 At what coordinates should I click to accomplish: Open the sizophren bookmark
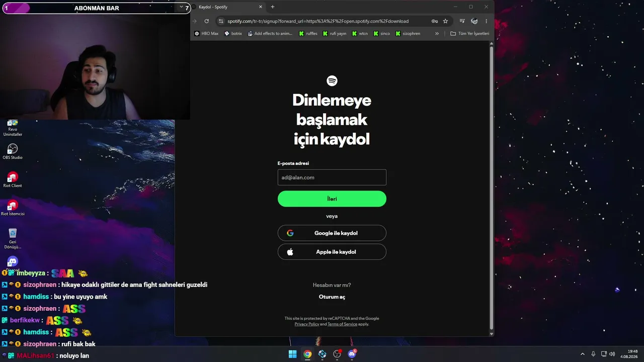(x=408, y=34)
